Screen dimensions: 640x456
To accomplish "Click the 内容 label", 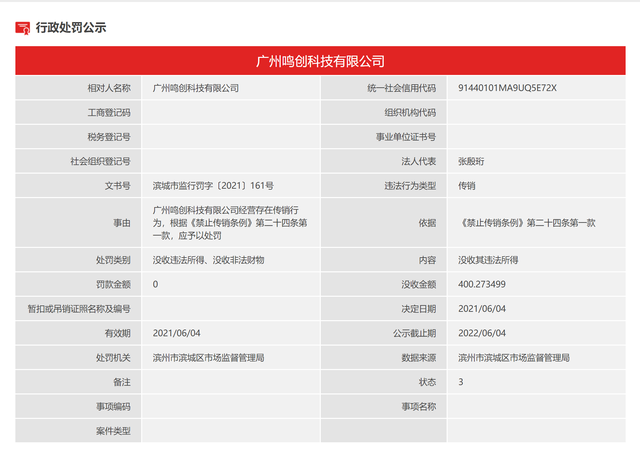I will [427, 260].
